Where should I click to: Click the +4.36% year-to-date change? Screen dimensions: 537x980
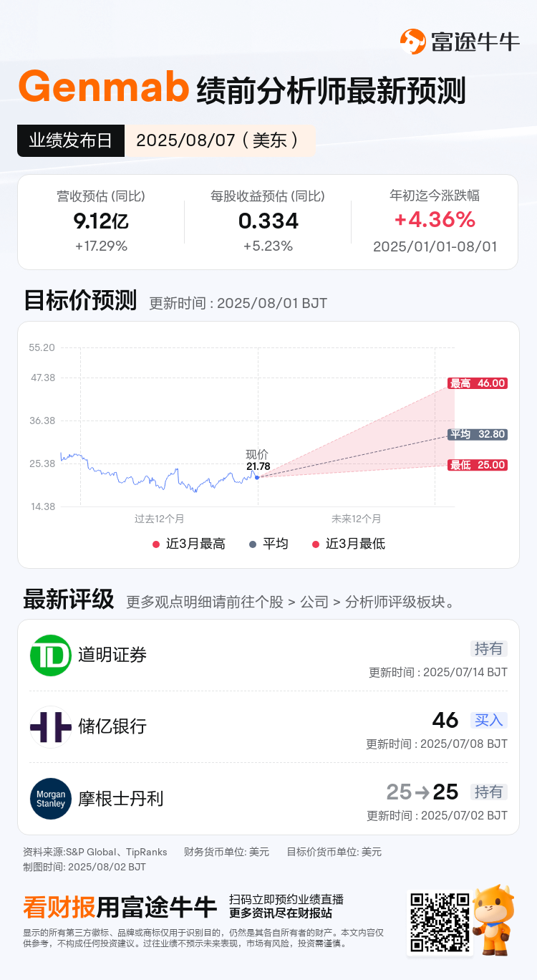pyautogui.click(x=435, y=219)
